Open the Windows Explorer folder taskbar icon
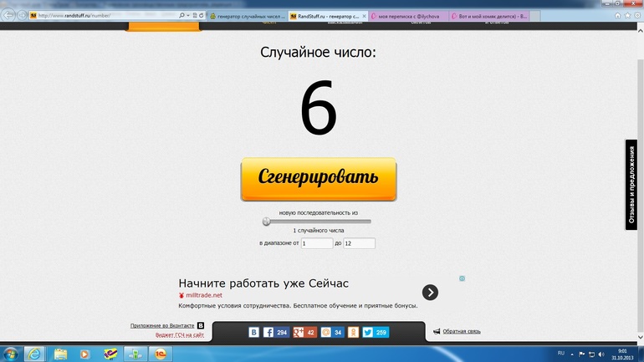This screenshot has height=362, width=644. coord(60,354)
